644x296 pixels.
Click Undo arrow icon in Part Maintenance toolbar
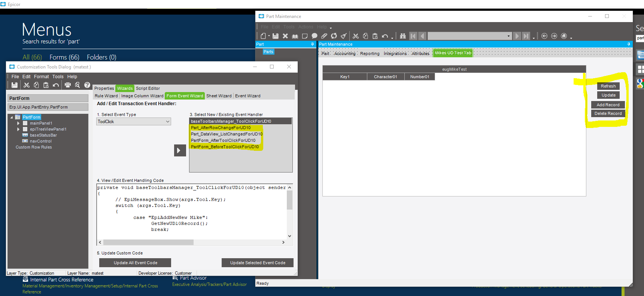tap(385, 36)
